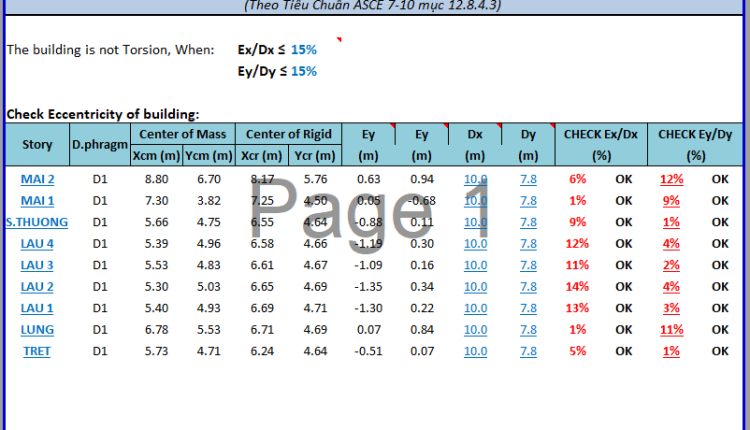Follow the LAU 3 story link
This screenshot has height=430, width=750.
point(37,265)
